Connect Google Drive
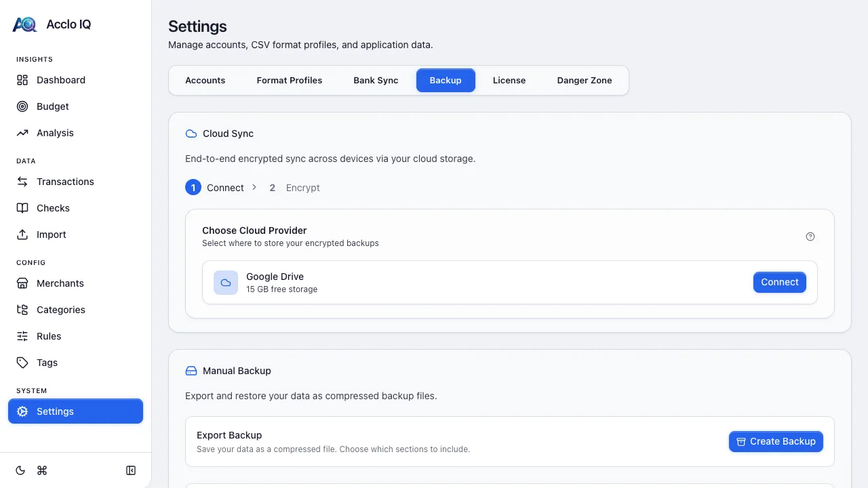The height and width of the screenshot is (488, 868). tap(780, 283)
